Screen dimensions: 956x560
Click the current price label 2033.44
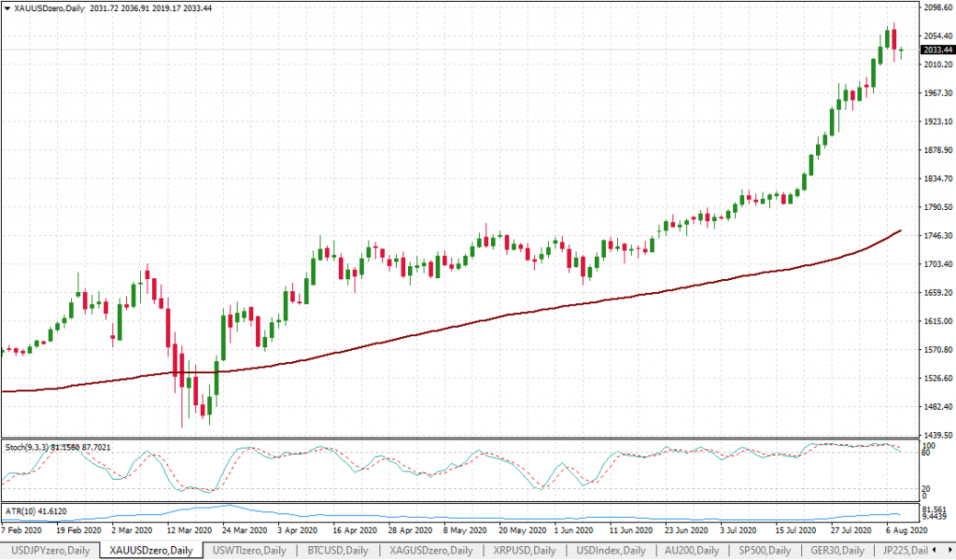pyautogui.click(x=936, y=50)
